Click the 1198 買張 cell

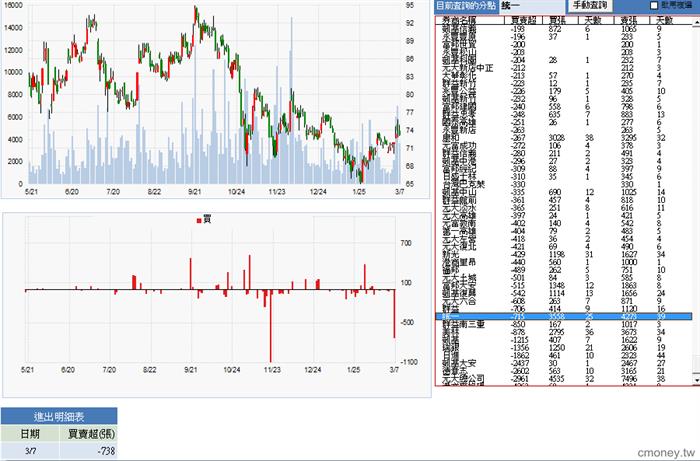pyautogui.click(x=557, y=254)
